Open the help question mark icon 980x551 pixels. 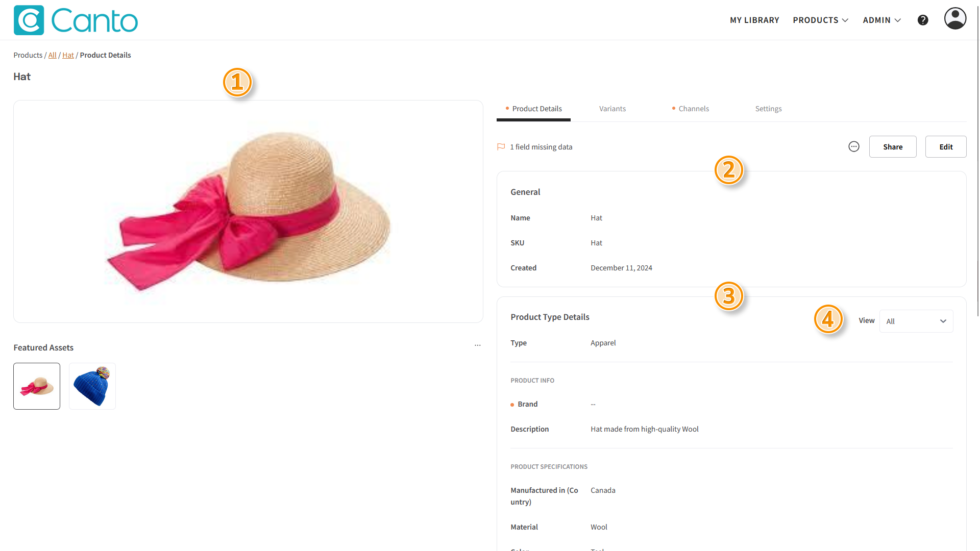923,20
